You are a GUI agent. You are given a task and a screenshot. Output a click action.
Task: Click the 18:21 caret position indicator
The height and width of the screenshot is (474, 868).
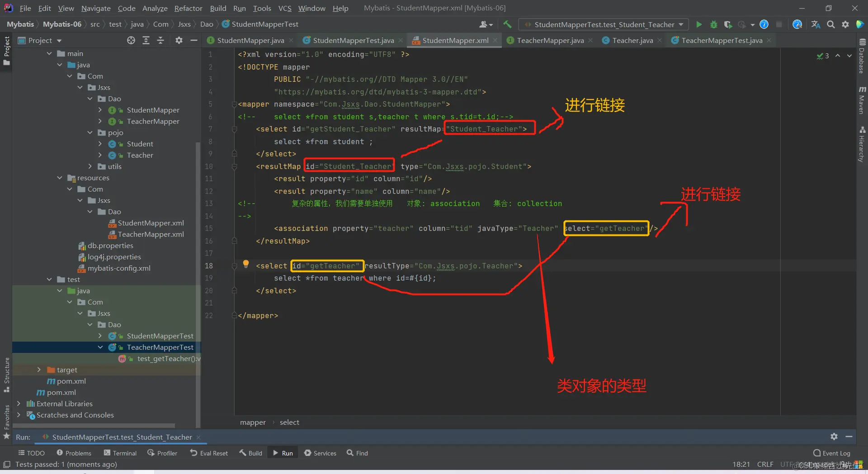coord(741,464)
